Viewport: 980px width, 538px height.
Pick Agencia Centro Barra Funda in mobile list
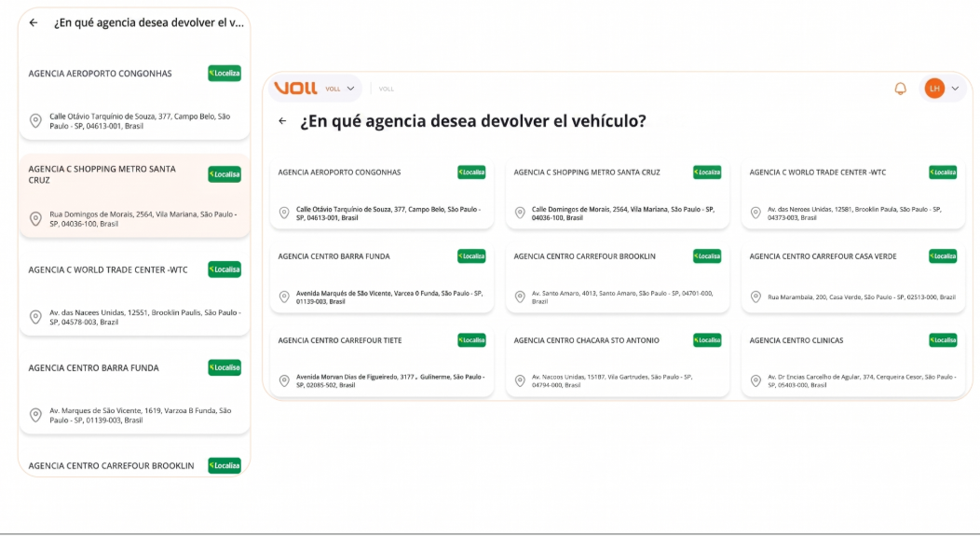[x=134, y=393]
